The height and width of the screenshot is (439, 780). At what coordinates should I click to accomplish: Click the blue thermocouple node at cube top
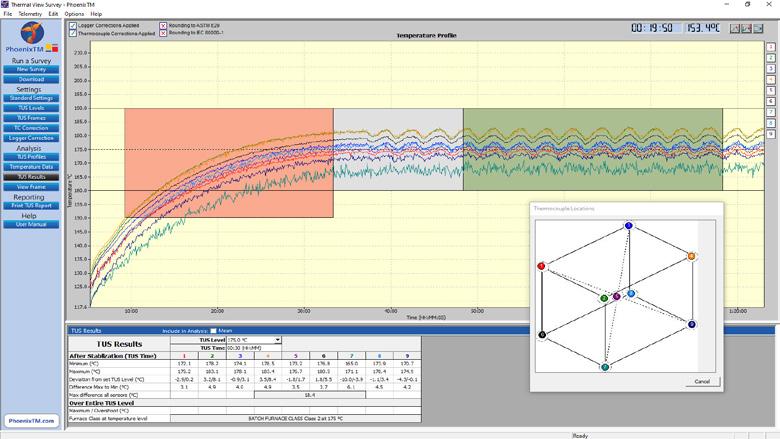[628, 226]
